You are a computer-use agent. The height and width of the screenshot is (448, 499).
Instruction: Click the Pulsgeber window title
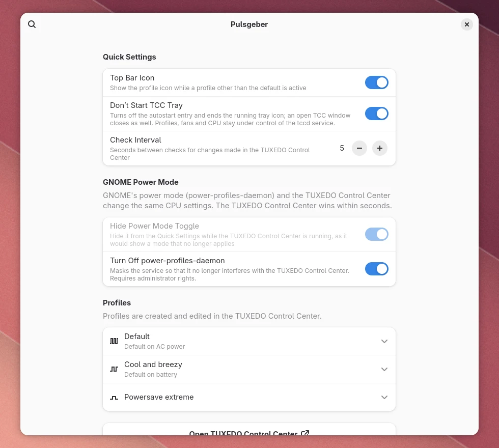pyautogui.click(x=249, y=24)
